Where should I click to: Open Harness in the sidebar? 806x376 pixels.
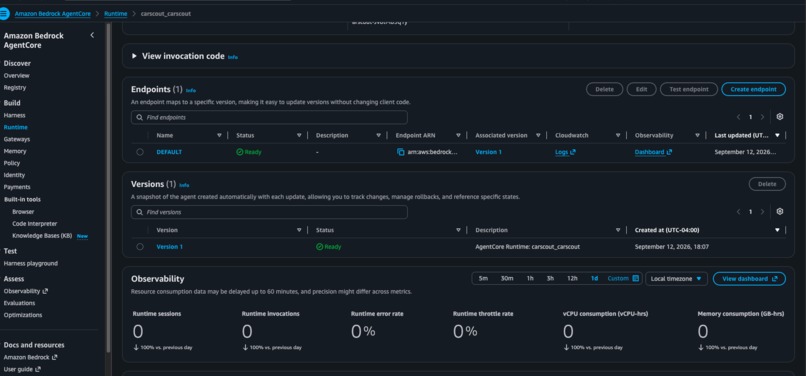pyautogui.click(x=14, y=115)
